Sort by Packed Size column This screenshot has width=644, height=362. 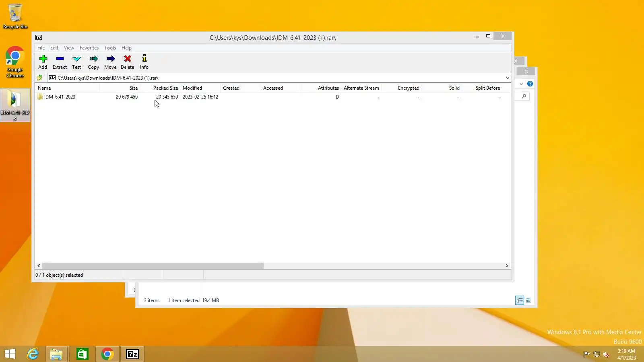160,88
